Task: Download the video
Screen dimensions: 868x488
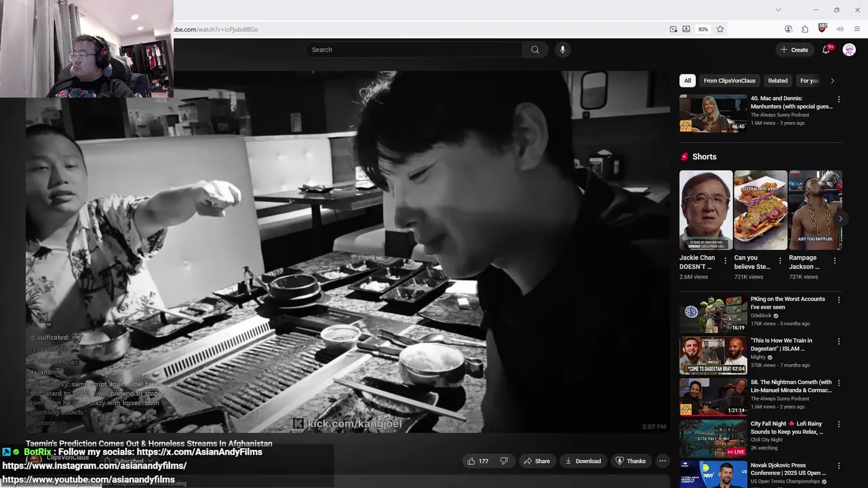Action: pyautogui.click(x=583, y=461)
